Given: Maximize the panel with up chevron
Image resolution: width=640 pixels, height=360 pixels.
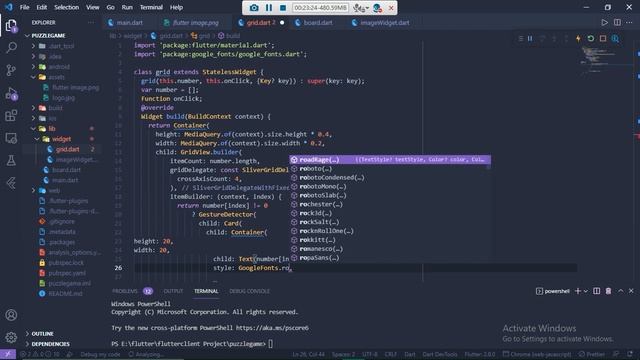Looking at the screenshot, I should [620, 291].
